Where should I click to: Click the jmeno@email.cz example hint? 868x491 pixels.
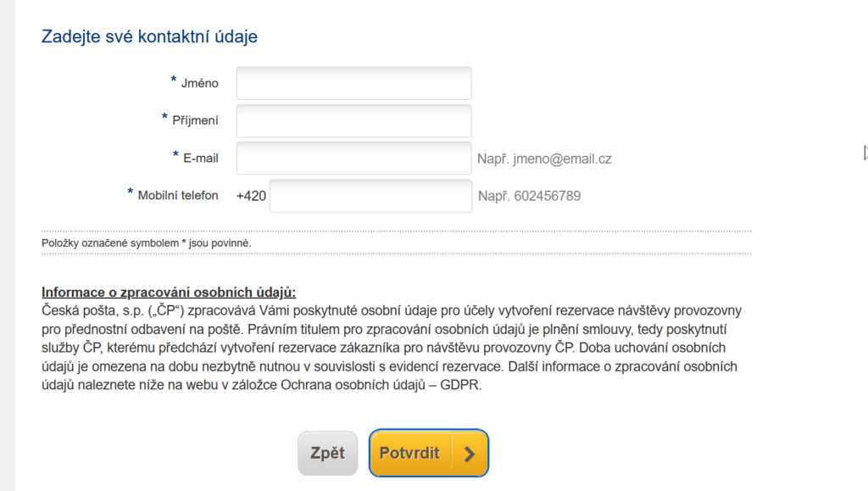[x=544, y=159]
